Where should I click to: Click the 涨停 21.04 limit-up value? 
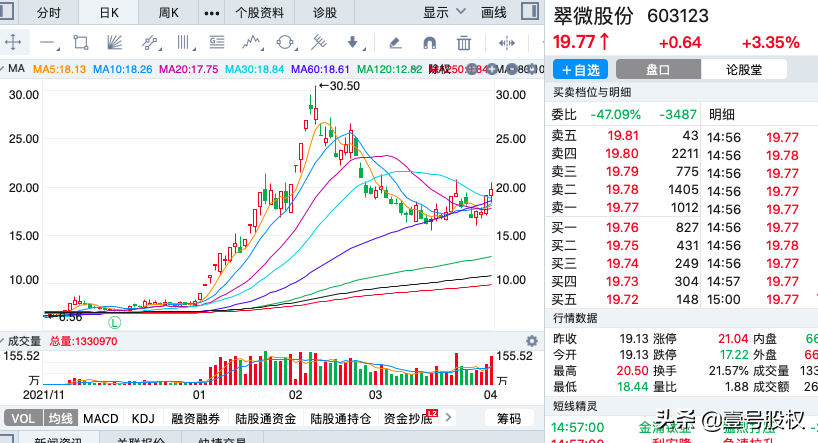[x=733, y=339]
